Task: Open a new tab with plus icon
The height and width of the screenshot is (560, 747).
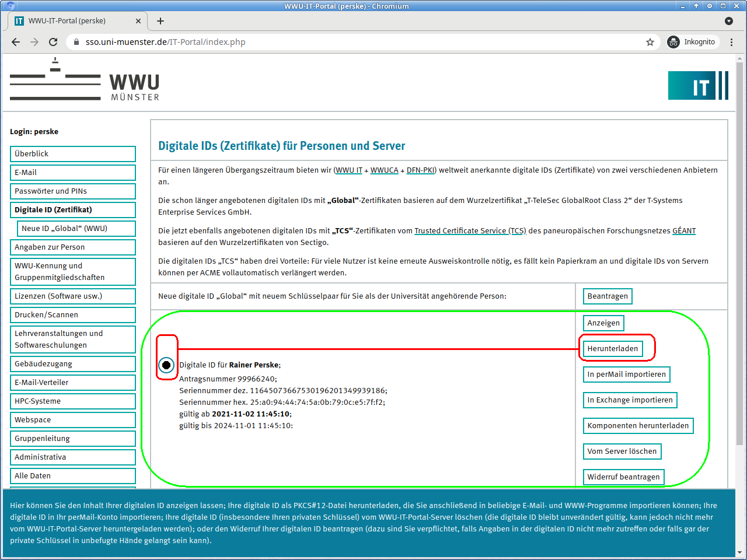Action: click(x=160, y=21)
